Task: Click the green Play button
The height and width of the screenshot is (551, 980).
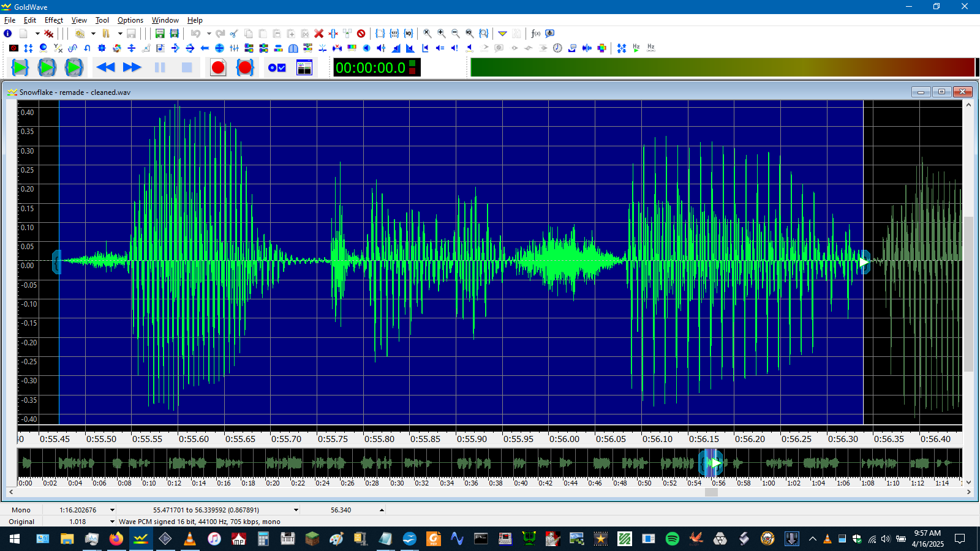Action: pyautogui.click(x=20, y=67)
